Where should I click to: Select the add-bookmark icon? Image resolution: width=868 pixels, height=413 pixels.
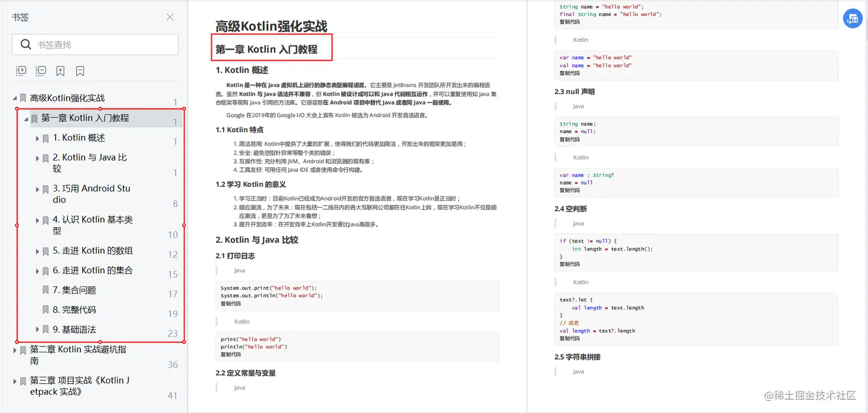[60, 71]
